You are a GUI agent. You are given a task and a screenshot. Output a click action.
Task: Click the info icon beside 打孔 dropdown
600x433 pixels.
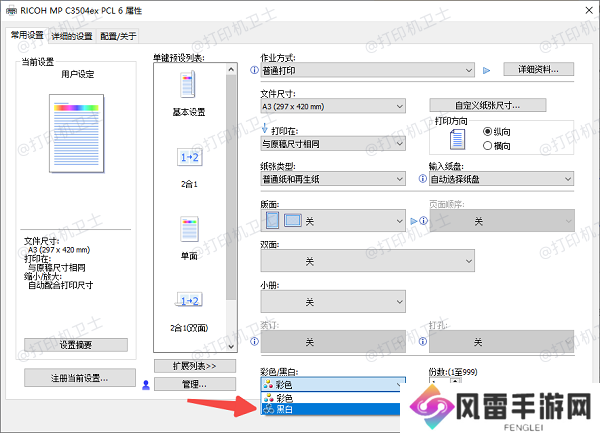pos(423,341)
